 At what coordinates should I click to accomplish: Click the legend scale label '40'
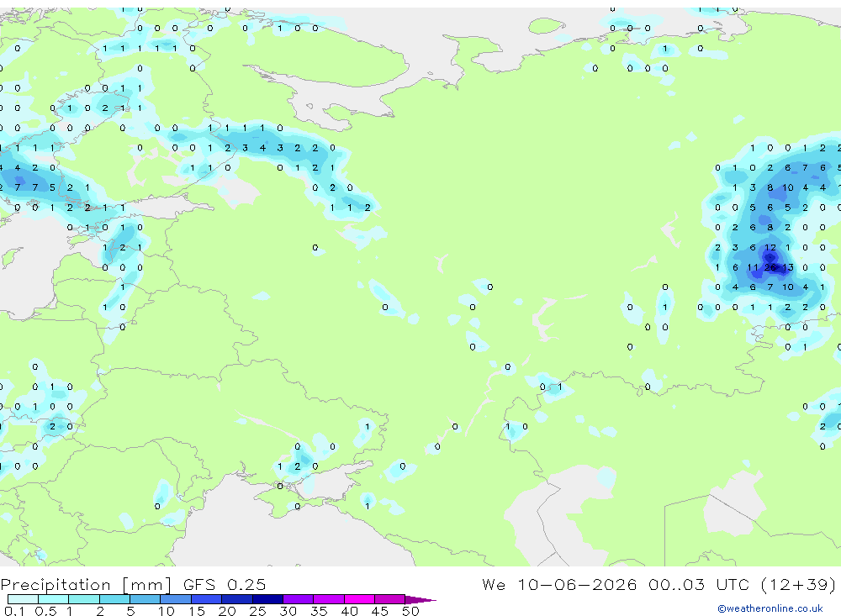tap(349, 611)
